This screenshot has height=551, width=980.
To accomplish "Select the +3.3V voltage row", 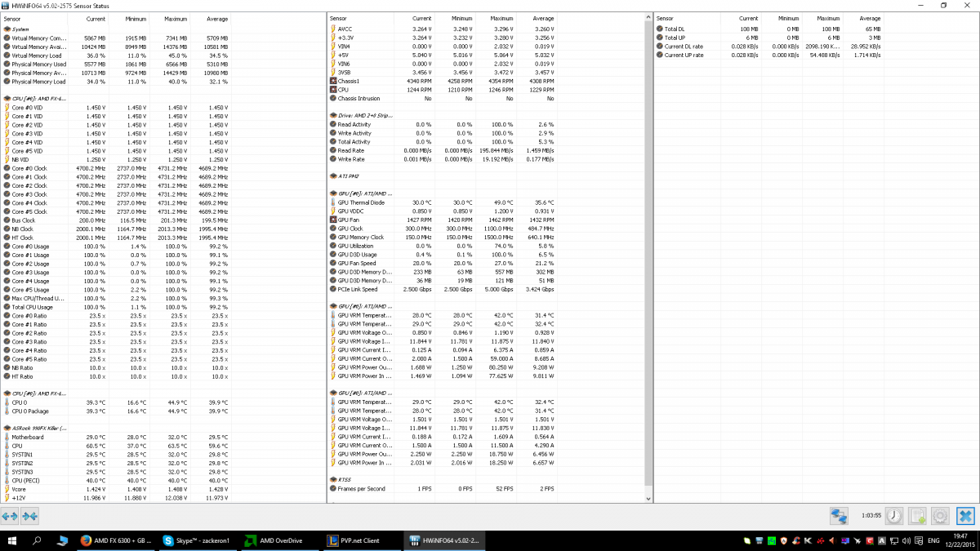I will 442,38.
